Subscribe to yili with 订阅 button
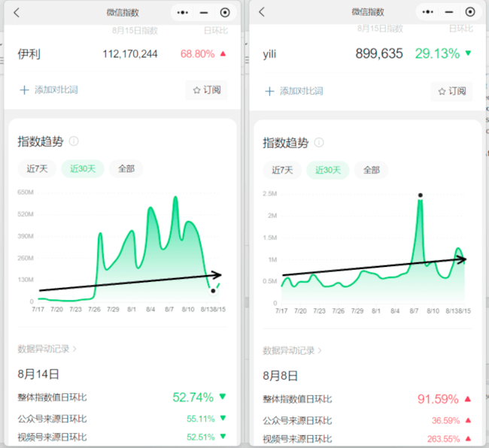The width and height of the screenshot is (489, 448). click(x=452, y=91)
